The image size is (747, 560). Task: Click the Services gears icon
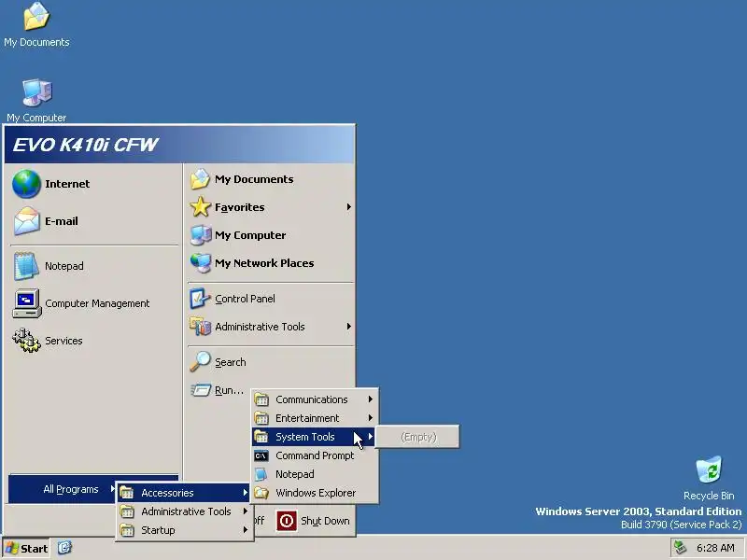point(26,341)
